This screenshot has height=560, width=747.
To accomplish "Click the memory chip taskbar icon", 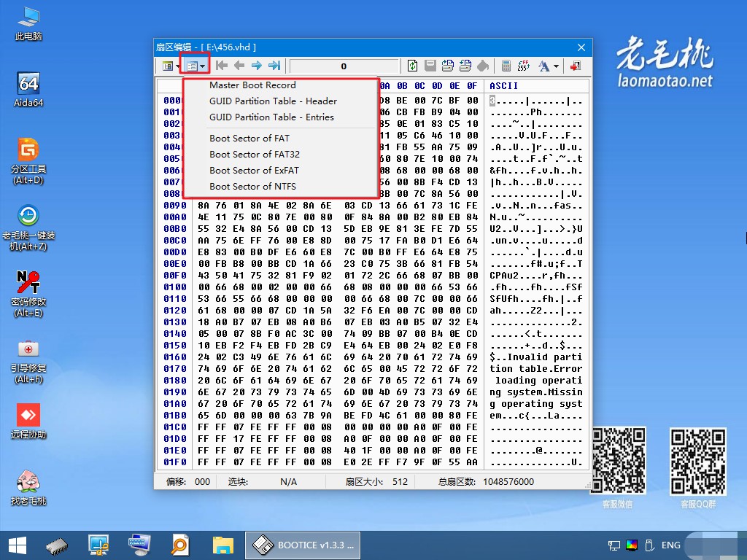I will (x=57, y=545).
